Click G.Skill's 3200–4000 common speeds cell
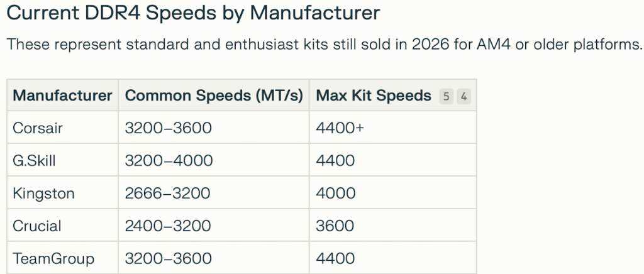Screen dimensions: 644x274 pos(169,160)
